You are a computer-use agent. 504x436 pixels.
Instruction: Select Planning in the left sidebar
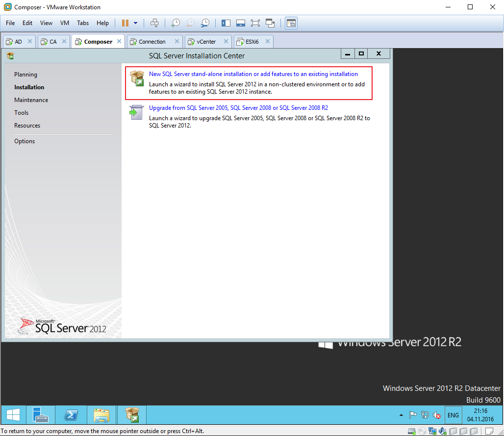(25, 75)
